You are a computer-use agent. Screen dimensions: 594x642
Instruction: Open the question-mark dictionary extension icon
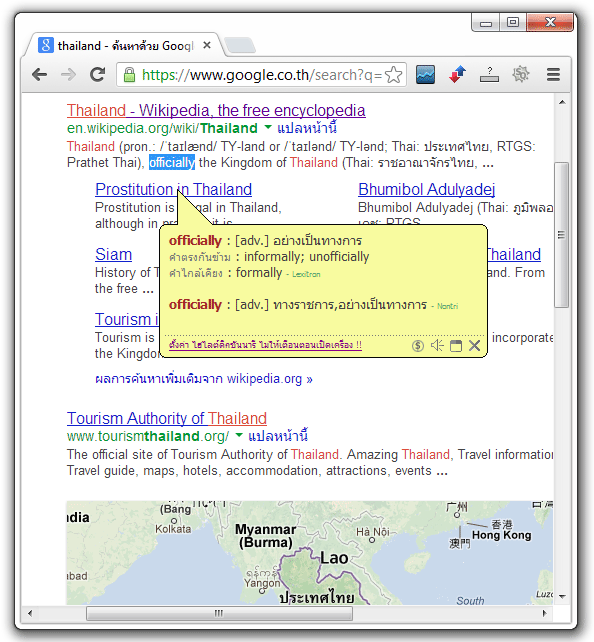[489, 75]
